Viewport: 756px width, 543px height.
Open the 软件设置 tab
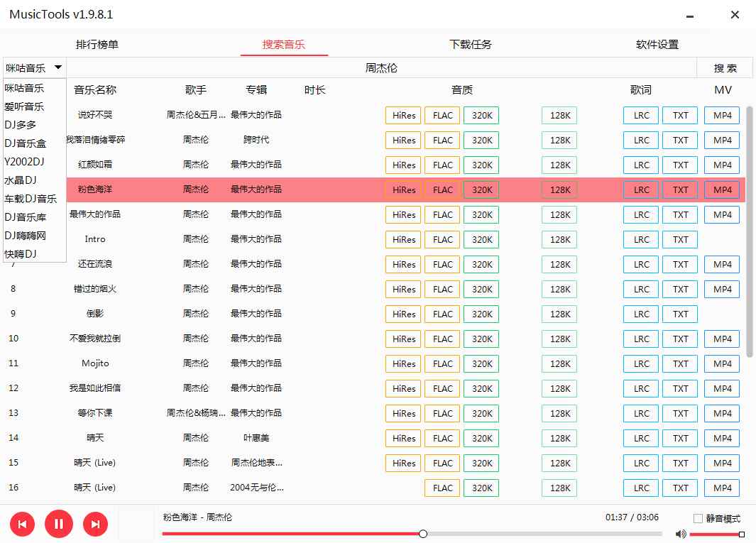657,45
